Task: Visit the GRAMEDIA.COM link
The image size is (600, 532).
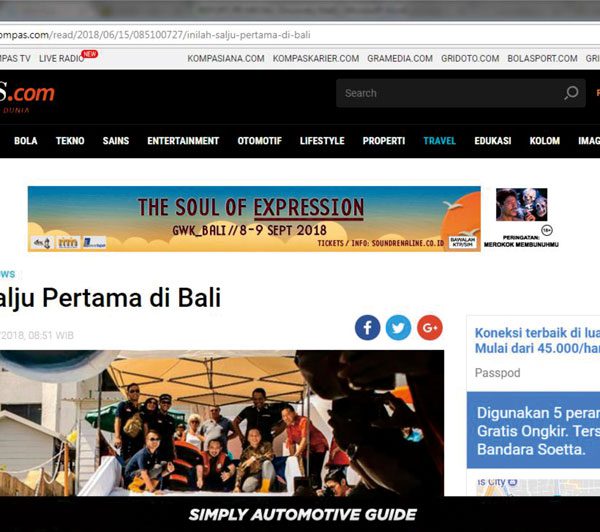Action: coord(400,59)
